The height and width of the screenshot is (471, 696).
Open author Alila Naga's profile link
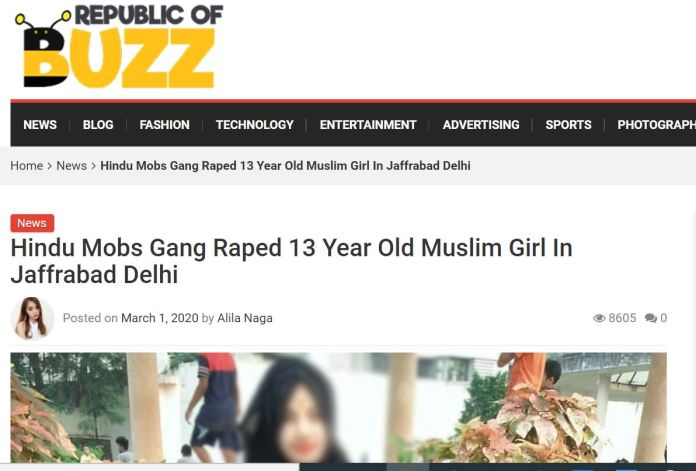point(245,318)
